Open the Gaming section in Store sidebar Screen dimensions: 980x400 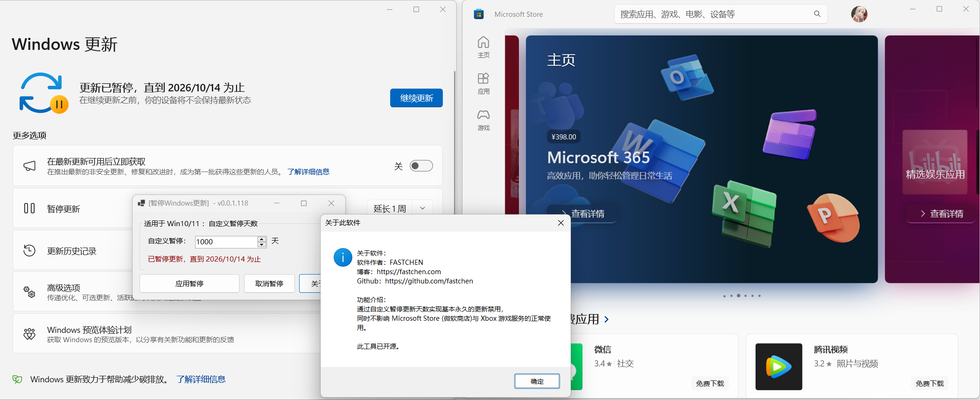coord(483,120)
